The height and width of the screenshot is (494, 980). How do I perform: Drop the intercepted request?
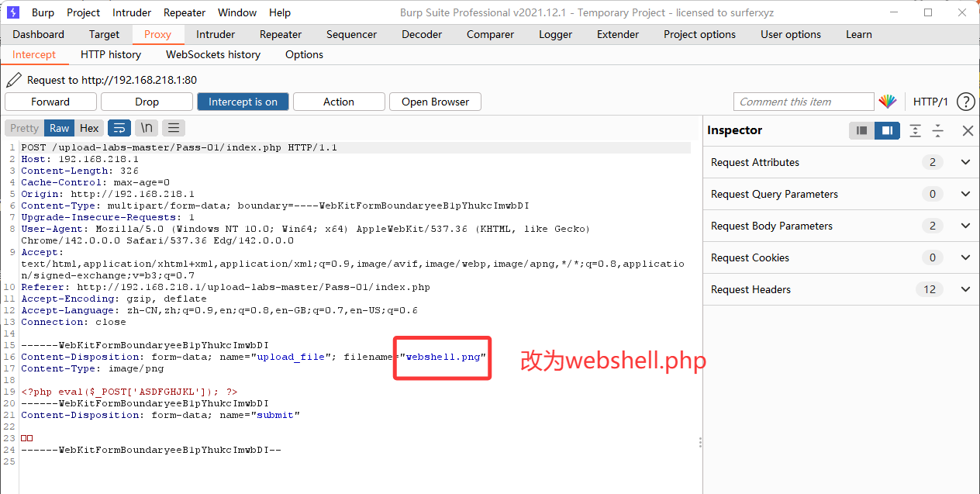coord(147,102)
